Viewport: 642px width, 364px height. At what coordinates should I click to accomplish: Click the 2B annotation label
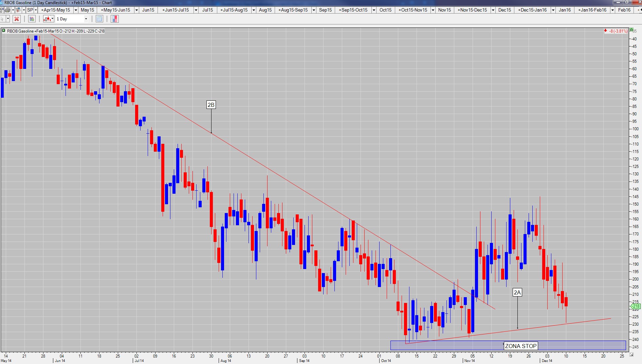point(211,105)
